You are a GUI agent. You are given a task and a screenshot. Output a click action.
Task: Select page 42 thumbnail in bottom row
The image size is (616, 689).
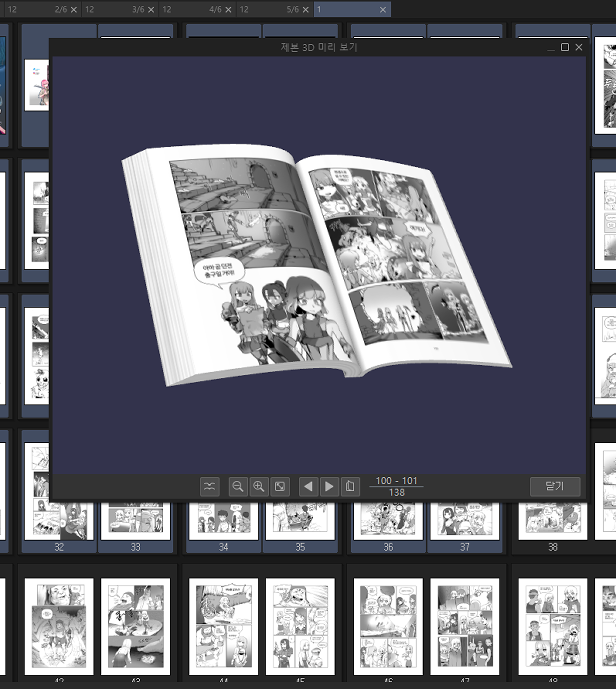point(59,626)
